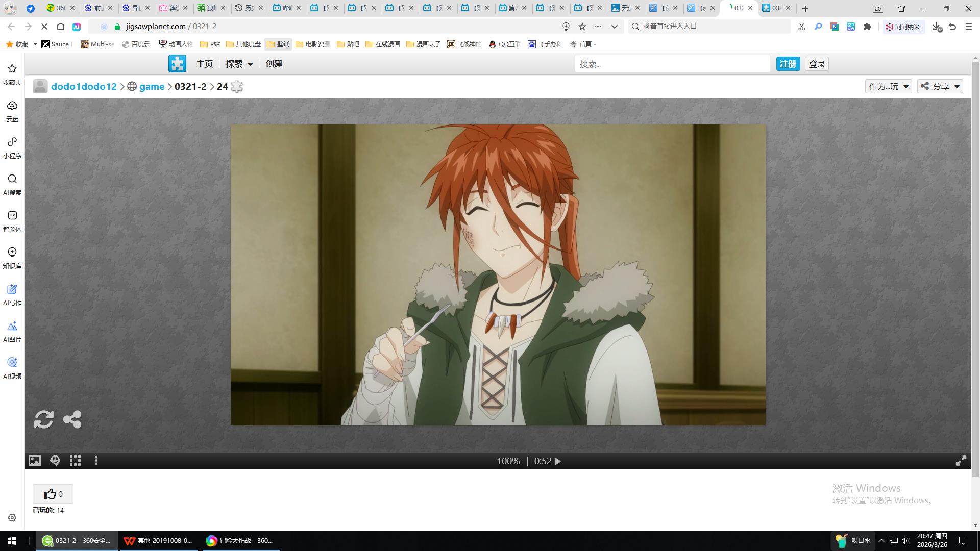The image size is (980, 551).
Task: Enter fullscreen puzzle mode
Action: click(x=961, y=461)
